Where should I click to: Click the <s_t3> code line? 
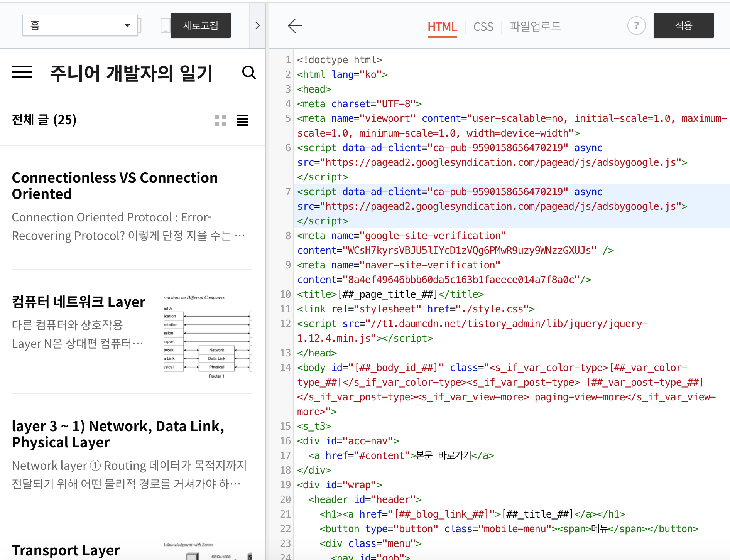click(314, 426)
